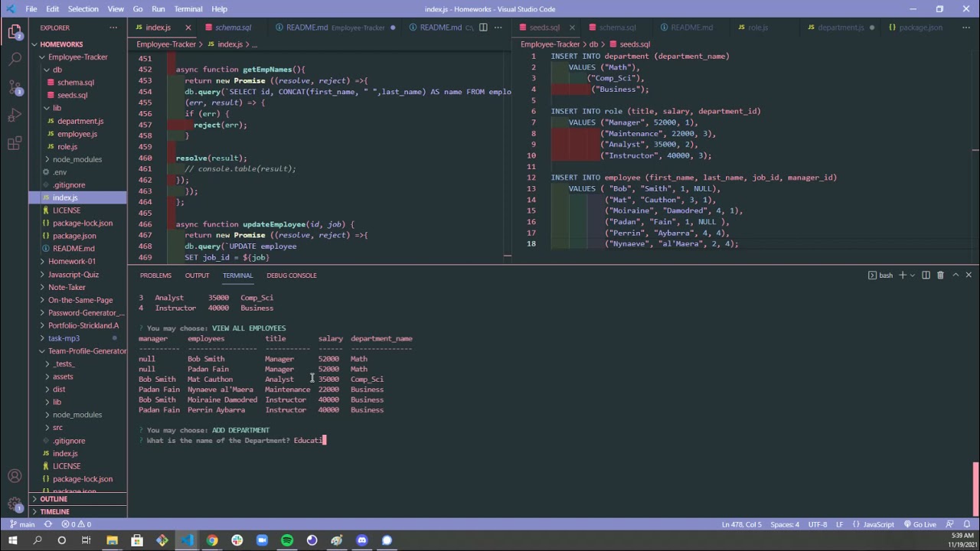Click LF end of line setting
The image size is (980, 551).
(840, 524)
